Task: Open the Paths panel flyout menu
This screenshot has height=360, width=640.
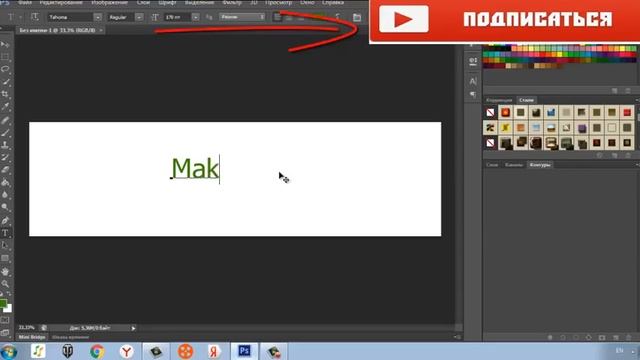Action: [637, 165]
